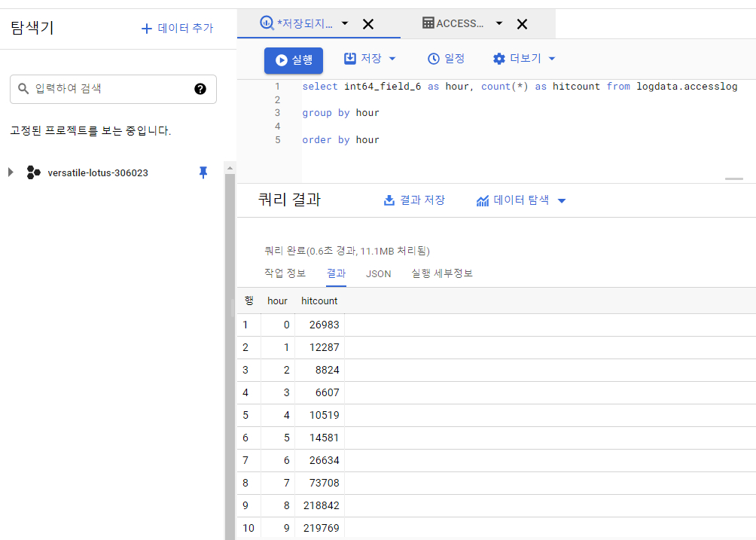Open the ACCESS tab dropdown arrow

tap(498, 23)
